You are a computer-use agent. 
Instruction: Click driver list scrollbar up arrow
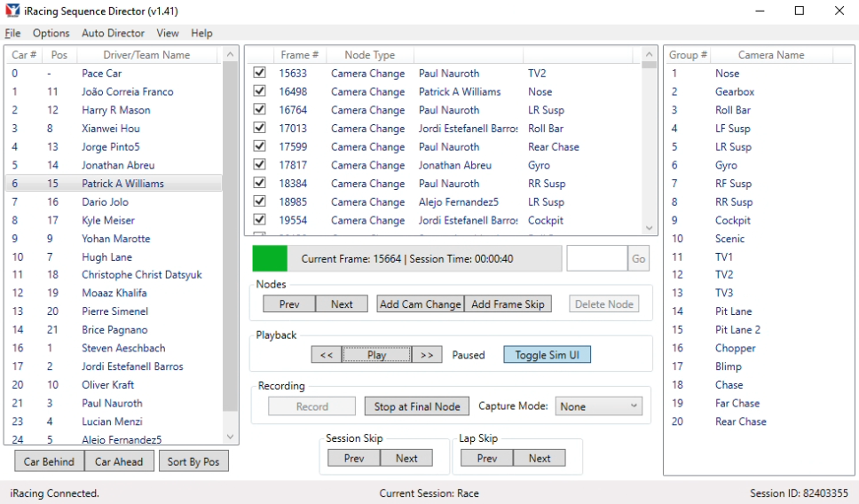point(230,54)
